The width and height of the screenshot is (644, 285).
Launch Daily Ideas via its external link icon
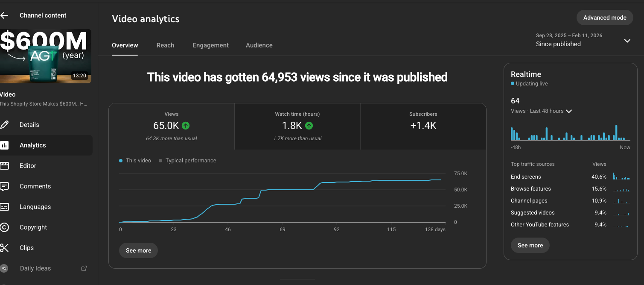(84, 268)
